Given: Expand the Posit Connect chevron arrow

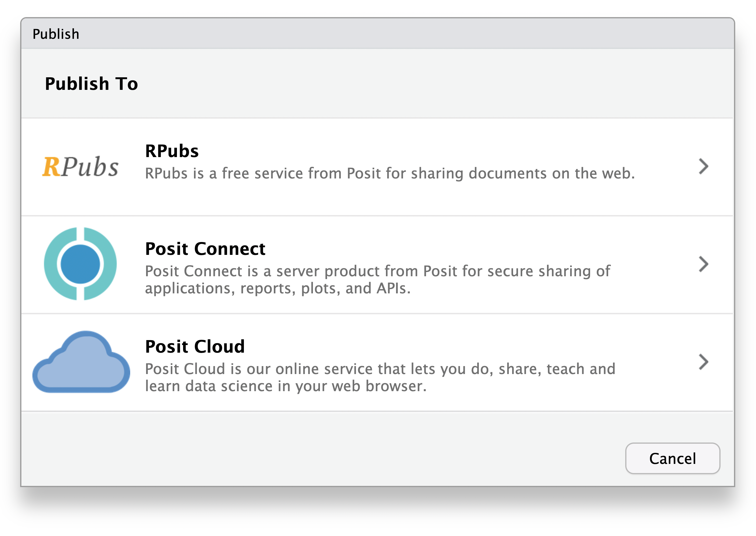Looking at the screenshot, I should [703, 264].
